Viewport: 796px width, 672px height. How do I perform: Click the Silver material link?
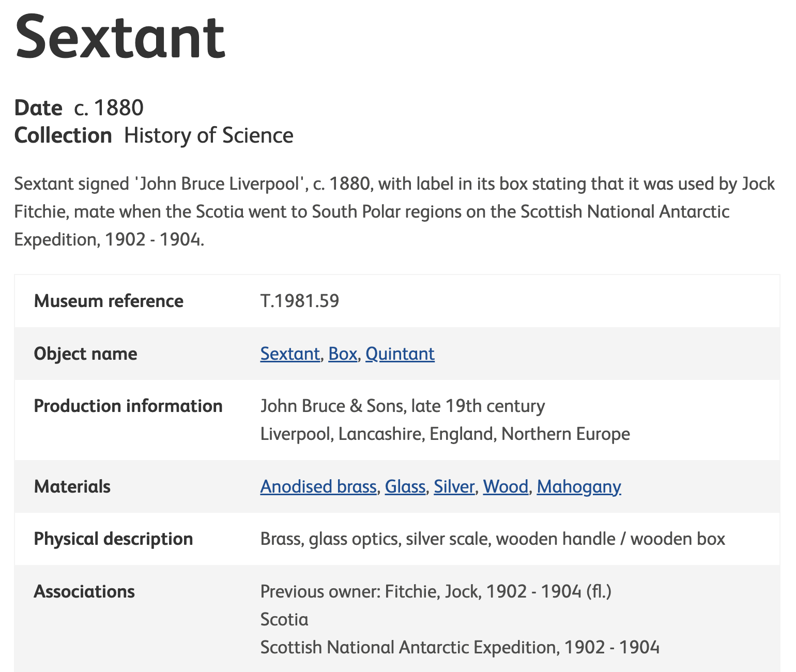coord(454,486)
